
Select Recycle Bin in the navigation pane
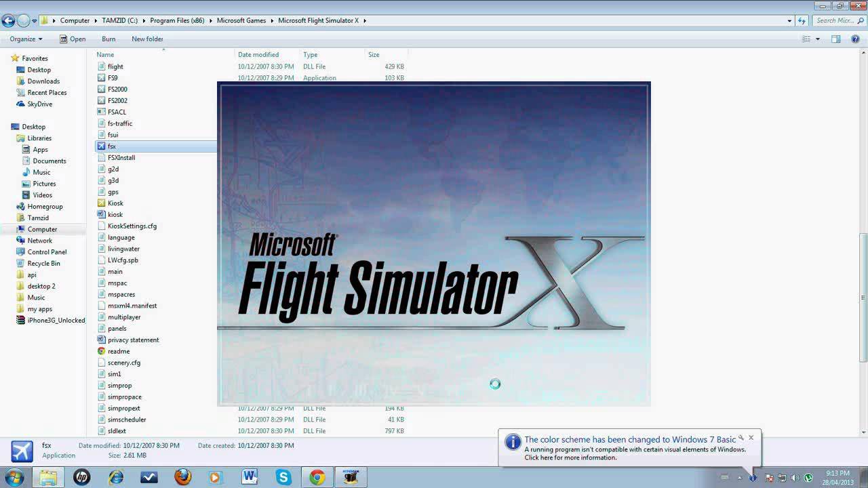coord(43,264)
